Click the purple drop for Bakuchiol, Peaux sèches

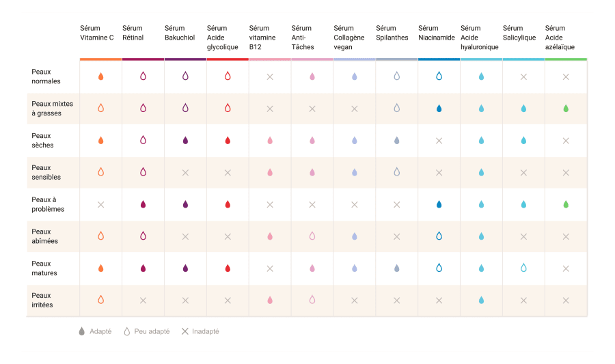(185, 141)
